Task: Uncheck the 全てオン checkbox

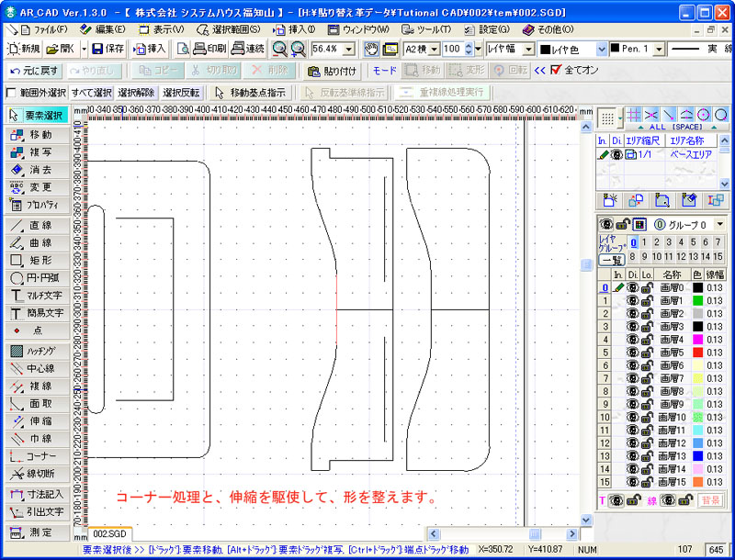Action: pos(556,71)
